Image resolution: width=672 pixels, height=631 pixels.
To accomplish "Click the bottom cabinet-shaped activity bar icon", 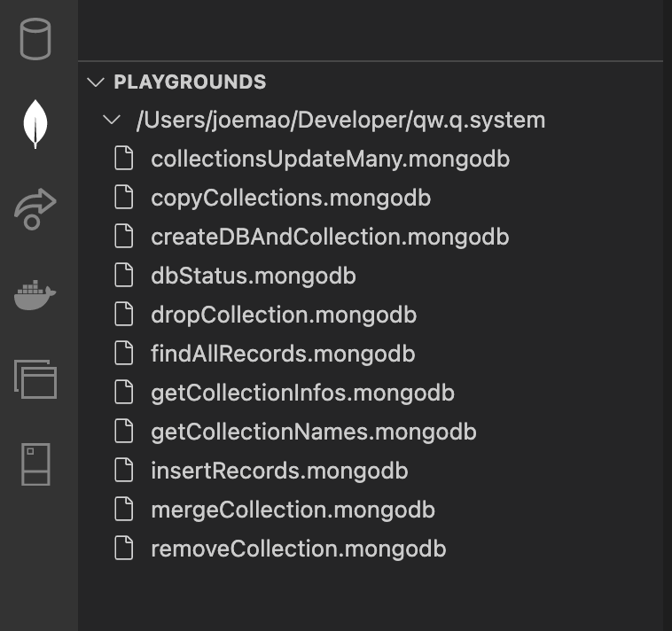I will tap(35, 464).
